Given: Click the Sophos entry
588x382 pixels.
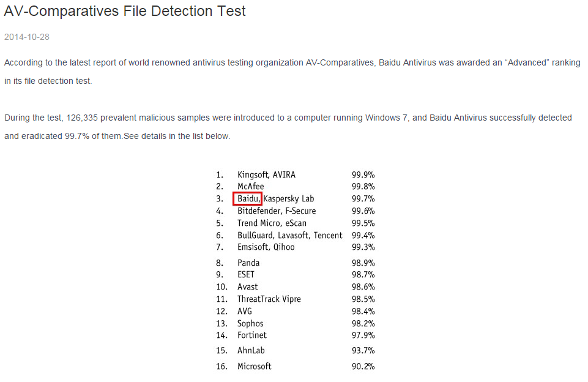Looking at the screenshot, I should coord(250,323).
